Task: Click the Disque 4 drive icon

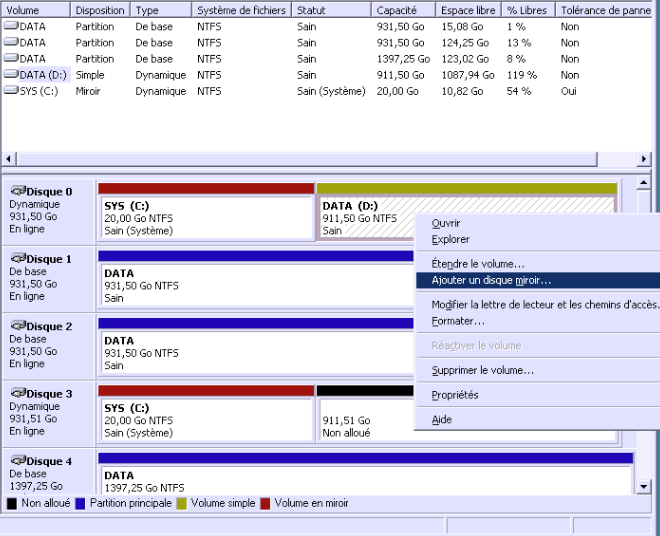Action: 18,461
